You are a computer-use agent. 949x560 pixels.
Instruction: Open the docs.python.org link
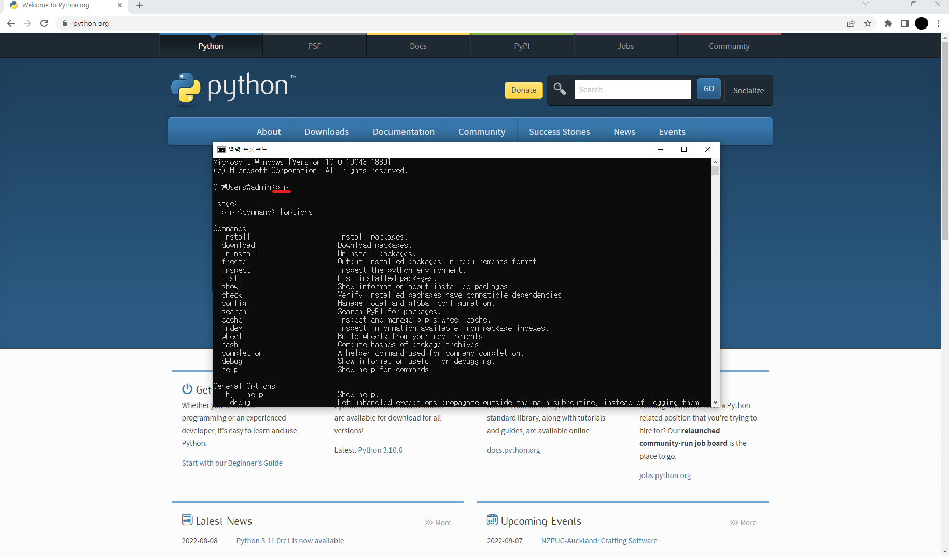click(x=513, y=450)
